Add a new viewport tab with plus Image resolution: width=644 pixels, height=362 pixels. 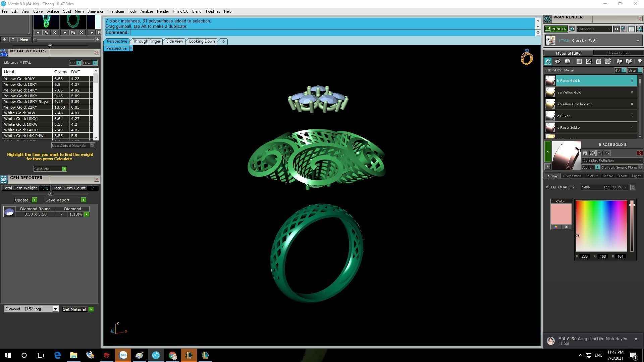(x=223, y=41)
